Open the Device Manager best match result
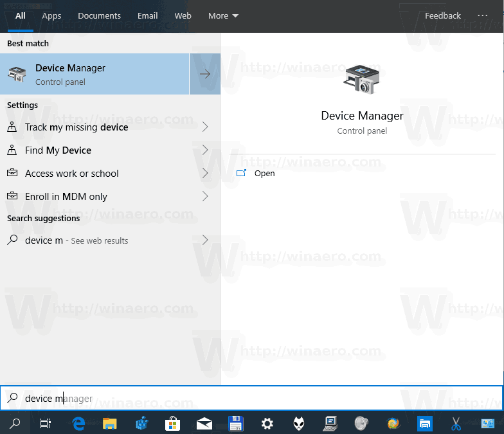 tap(94, 74)
